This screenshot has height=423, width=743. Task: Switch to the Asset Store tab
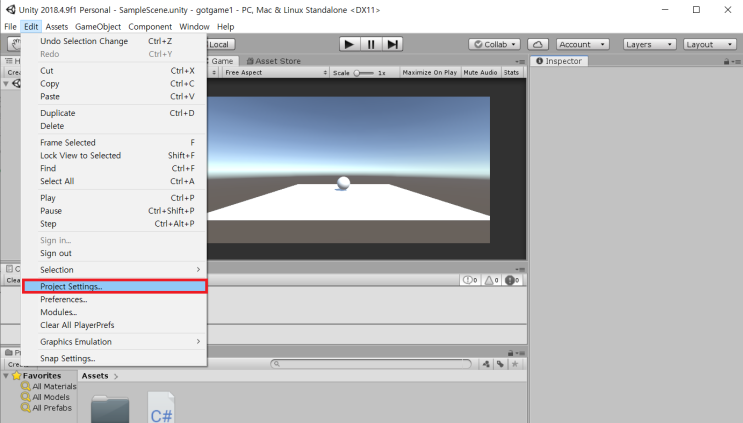273,61
